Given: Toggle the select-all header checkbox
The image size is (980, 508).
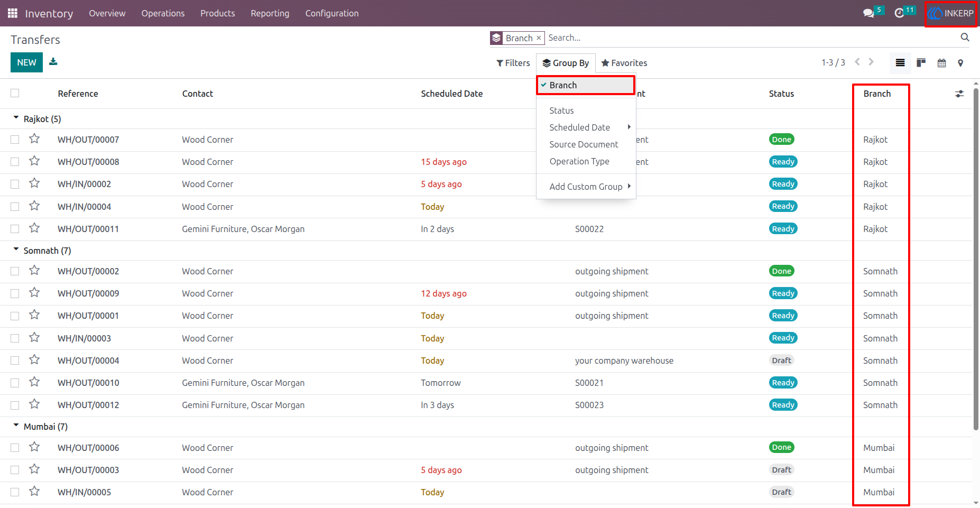Looking at the screenshot, I should (x=15, y=93).
